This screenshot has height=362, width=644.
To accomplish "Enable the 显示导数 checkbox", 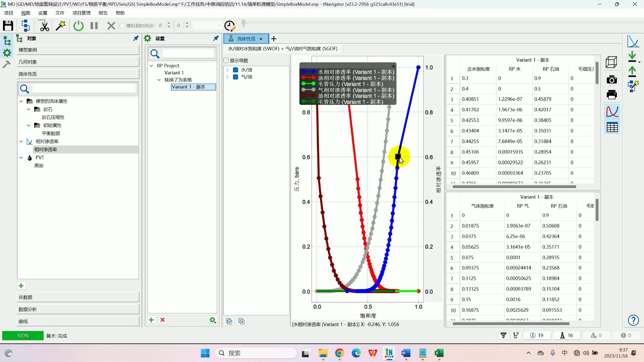I will [x=226, y=60].
